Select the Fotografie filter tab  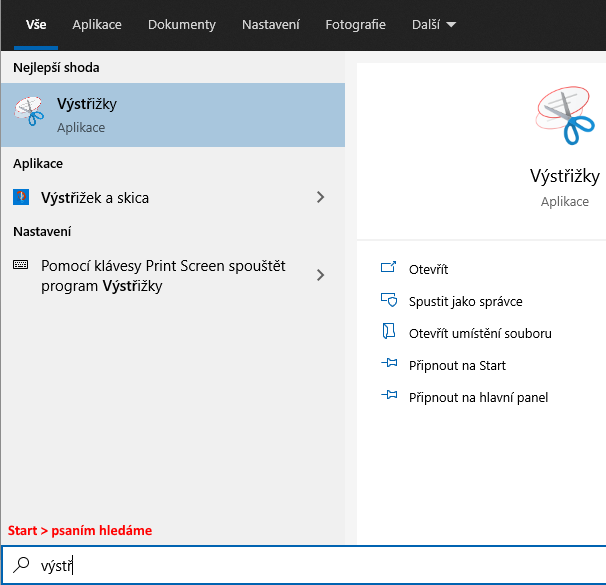point(355,25)
